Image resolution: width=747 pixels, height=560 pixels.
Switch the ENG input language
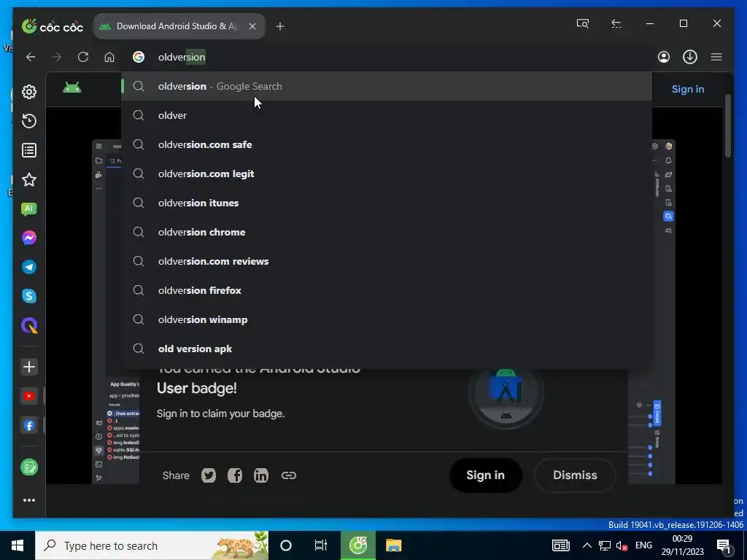click(643, 545)
